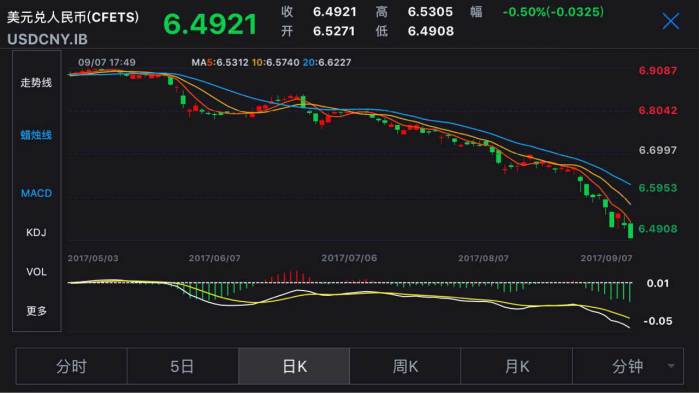Screen dimensions: 700x393
Task: Click the low price 6.4908 in header
Action: point(431,31)
